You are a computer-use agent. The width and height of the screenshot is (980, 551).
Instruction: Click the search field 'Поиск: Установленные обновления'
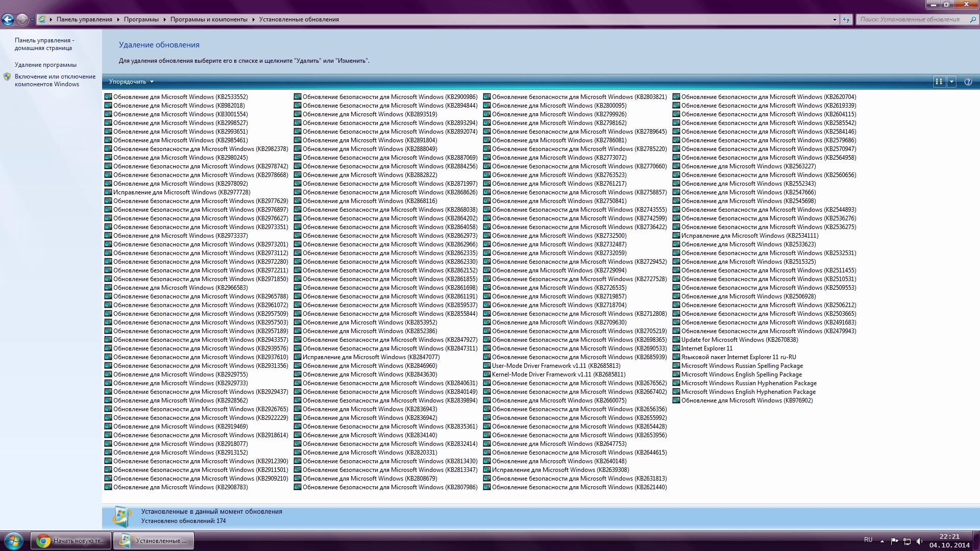tap(911, 19)
